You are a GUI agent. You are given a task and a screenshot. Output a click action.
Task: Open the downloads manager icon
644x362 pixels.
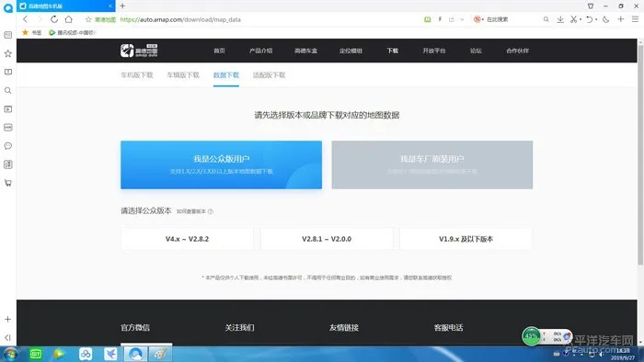pos(560,19)
